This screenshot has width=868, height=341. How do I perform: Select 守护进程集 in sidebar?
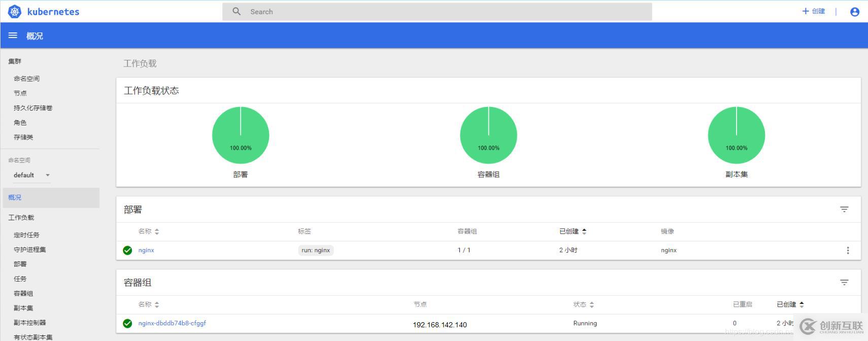(x=30, y=250)
